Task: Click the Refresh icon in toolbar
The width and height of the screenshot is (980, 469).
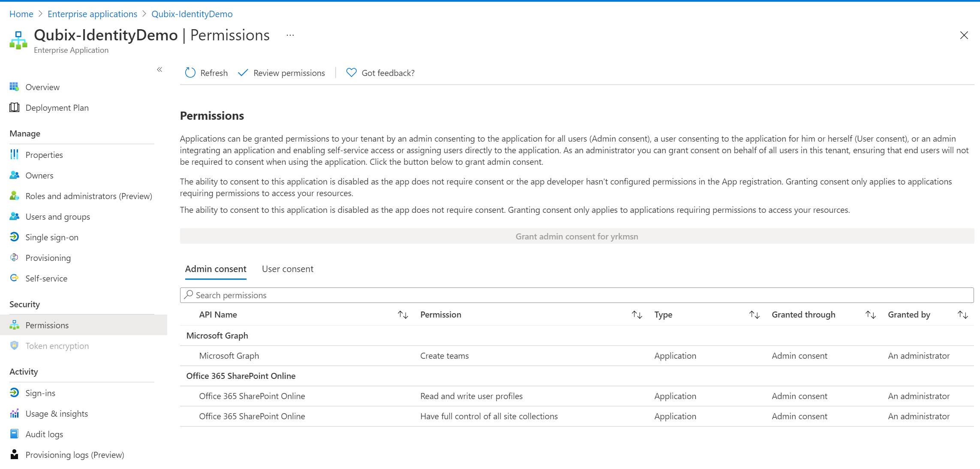Action: point(190,73)
